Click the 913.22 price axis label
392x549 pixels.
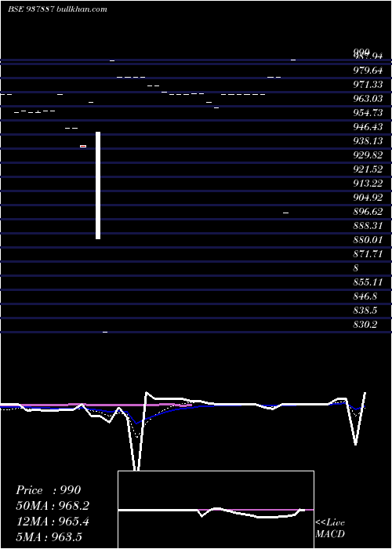pos(368,183)
